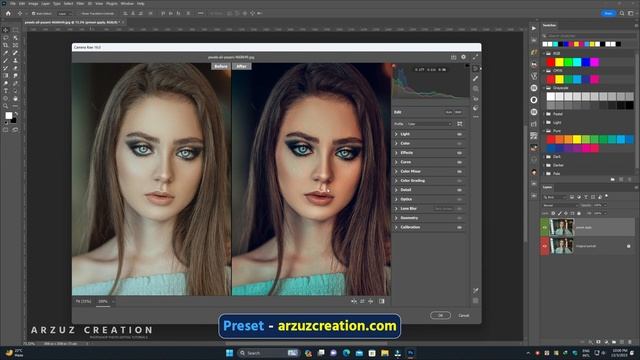
Task: Click the Windows taskbar Search box
Action: tap(268, 353)
